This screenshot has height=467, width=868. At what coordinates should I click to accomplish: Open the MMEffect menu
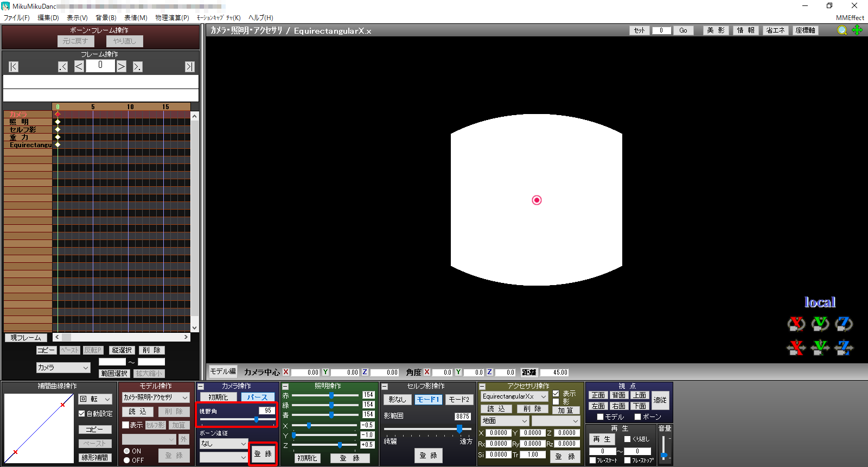[x=850, y=18]
